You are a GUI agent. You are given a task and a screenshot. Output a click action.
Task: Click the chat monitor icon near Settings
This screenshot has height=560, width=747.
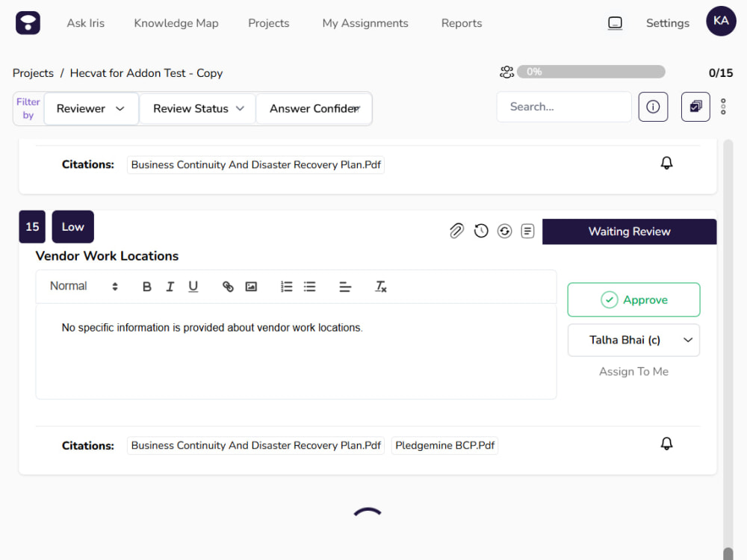pos(615,23)
